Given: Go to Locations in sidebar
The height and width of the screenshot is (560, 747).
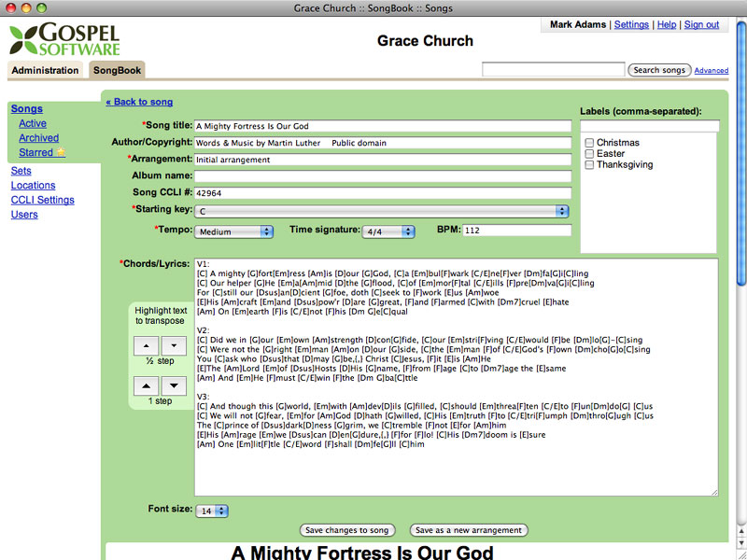Looking at the screenshot, I should click(33, 185).
